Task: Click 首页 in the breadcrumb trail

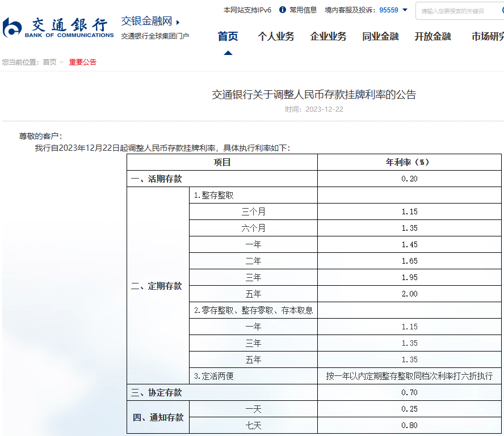Action: (49, 62)
